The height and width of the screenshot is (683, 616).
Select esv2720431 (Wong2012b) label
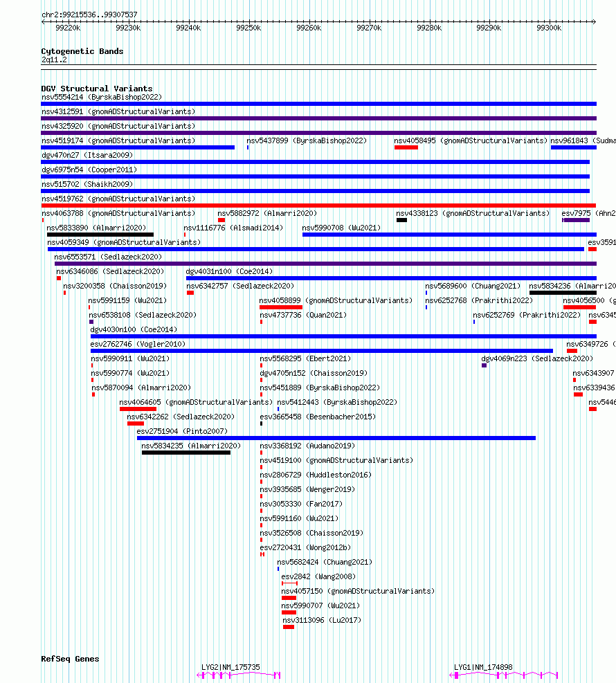[x=305, y=547]
